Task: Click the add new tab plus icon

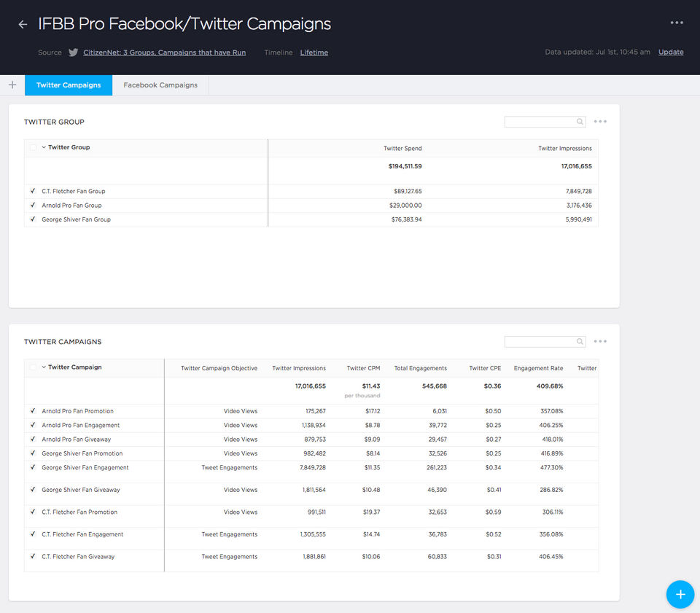Action: click(x=12, y=85)
